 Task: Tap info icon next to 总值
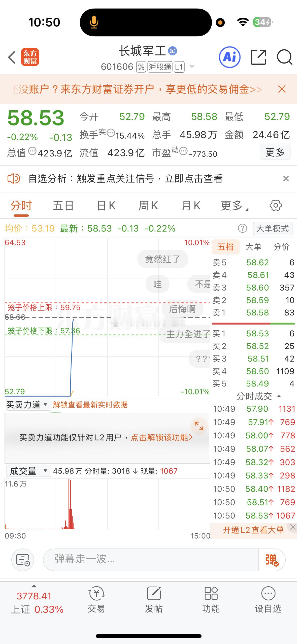click(32, 151)
